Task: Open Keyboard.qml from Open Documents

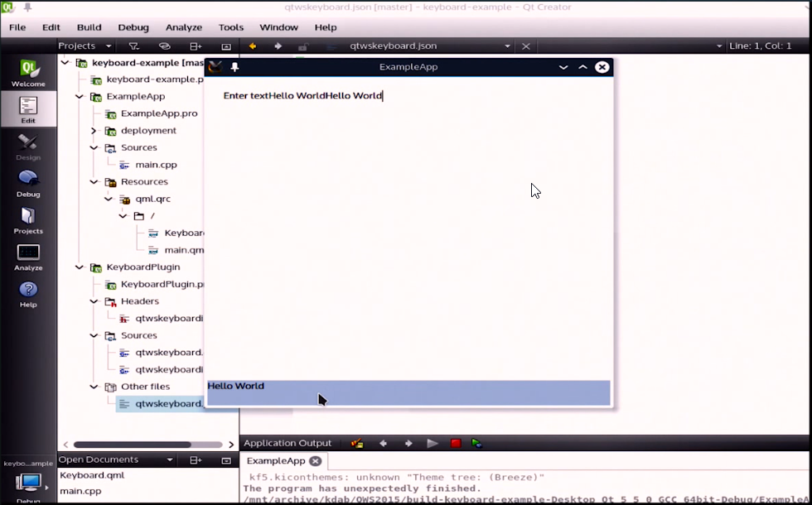Action: 92,475
